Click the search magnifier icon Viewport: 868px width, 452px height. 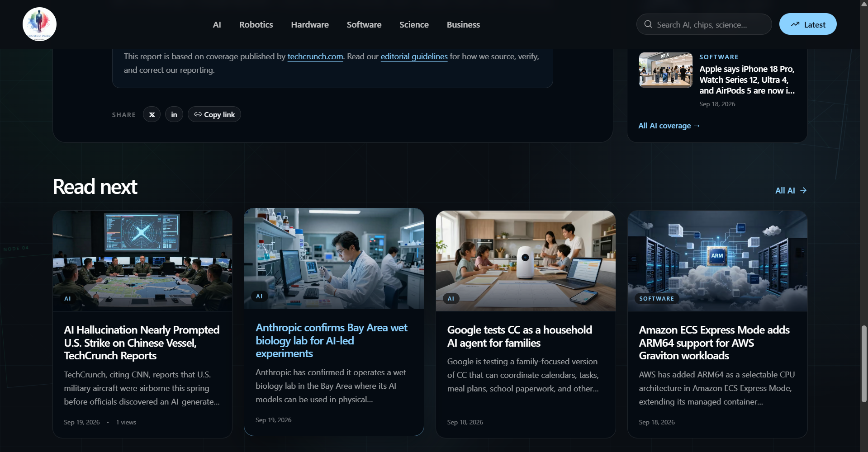(648, 24)
